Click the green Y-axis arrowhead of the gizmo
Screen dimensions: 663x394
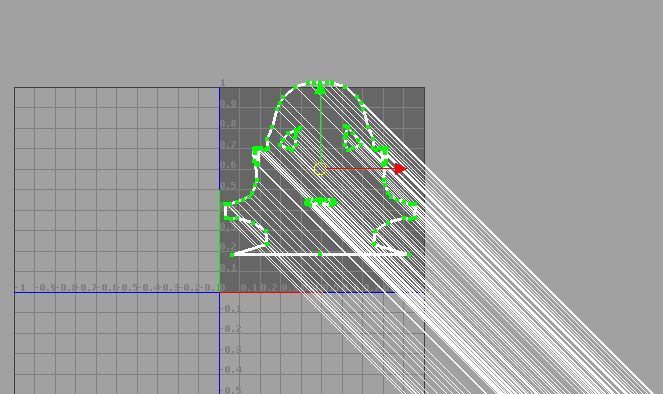(x=321, y=88)
